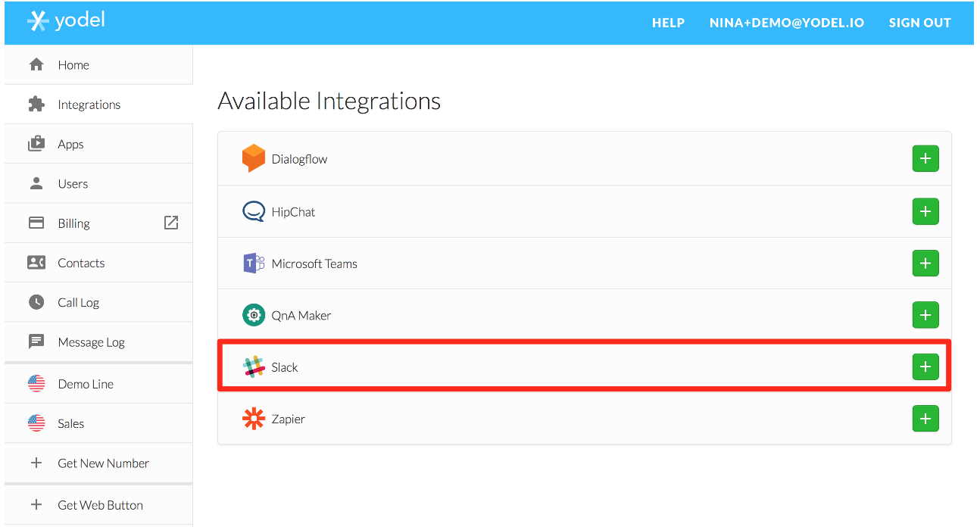Open Call Log sidebar item
Image resolution: width=980 pixels, height=527 pixels.
98,302
